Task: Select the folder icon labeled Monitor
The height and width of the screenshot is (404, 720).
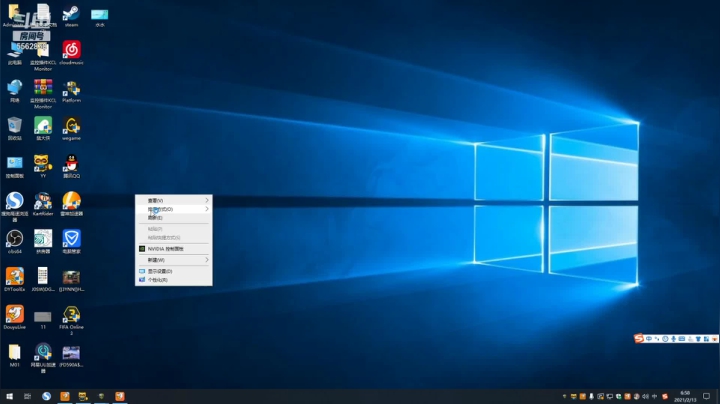Action: tap(43, 56)
